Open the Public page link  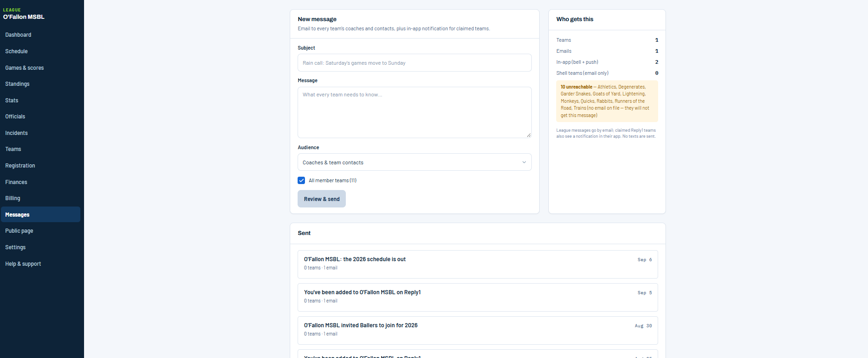click(x=19, y=231)
